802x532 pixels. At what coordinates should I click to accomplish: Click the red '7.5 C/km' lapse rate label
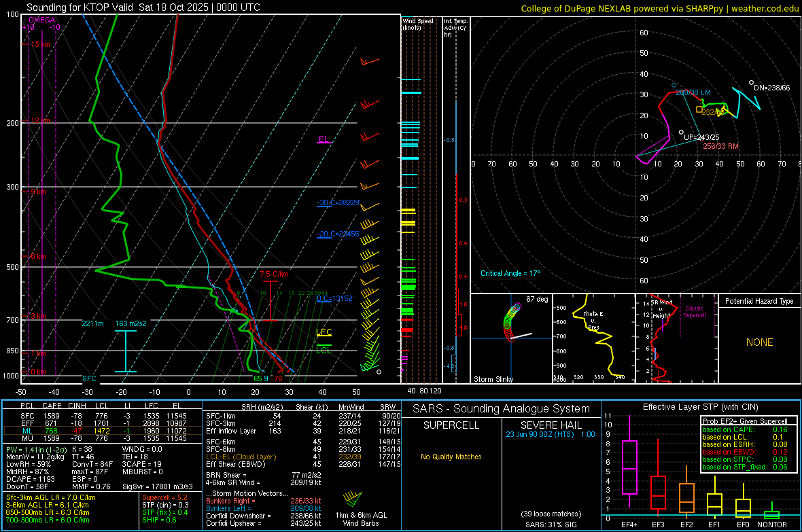(x=274, y=274)
